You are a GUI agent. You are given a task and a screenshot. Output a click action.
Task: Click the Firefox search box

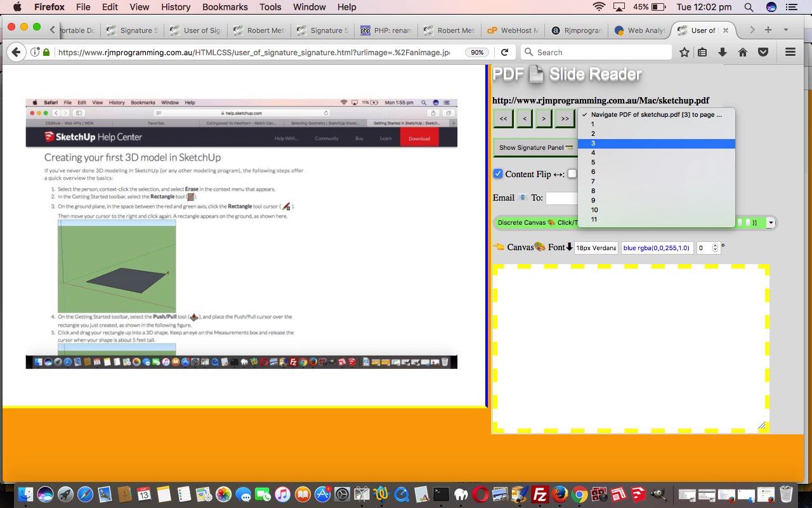coord(596,52)
